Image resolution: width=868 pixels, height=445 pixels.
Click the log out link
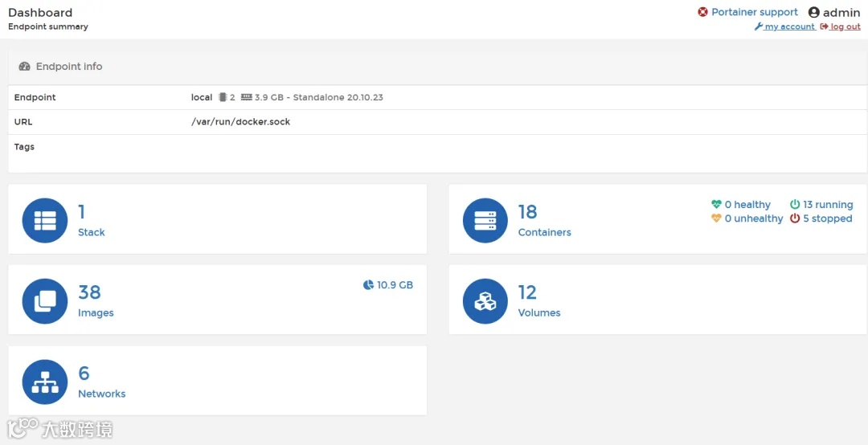(x=845, y=27)
